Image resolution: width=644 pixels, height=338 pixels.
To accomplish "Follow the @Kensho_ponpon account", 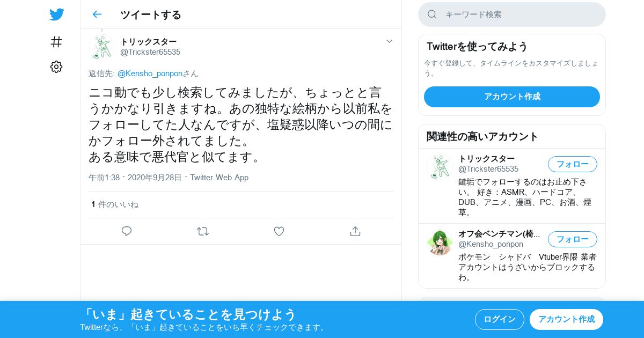I will click(573, 239).
